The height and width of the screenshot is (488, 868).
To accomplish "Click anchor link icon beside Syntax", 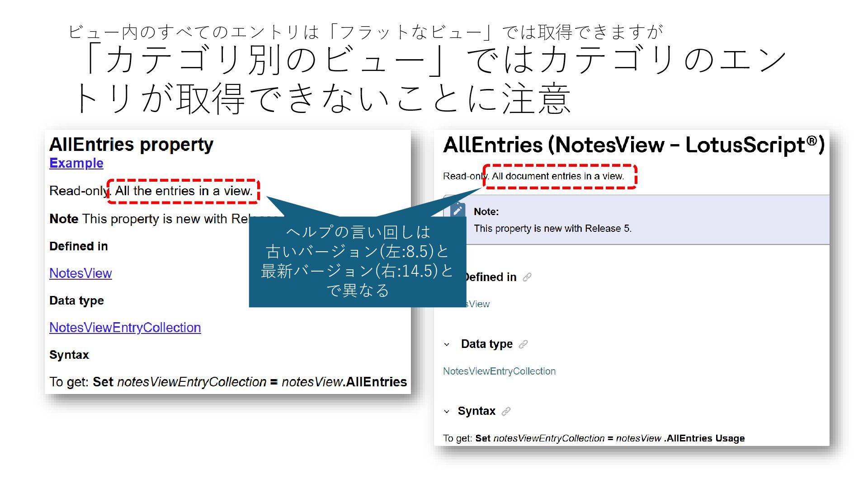I will [506, 411].
